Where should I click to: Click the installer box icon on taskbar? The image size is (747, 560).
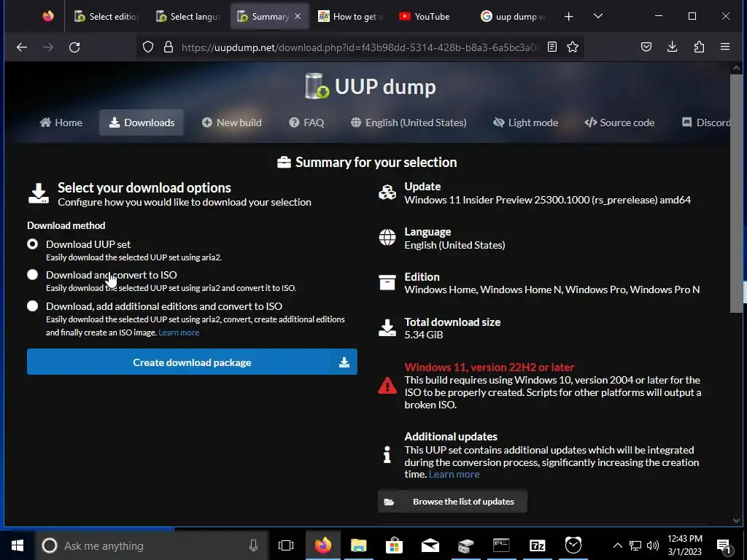(x=466, y=545)
